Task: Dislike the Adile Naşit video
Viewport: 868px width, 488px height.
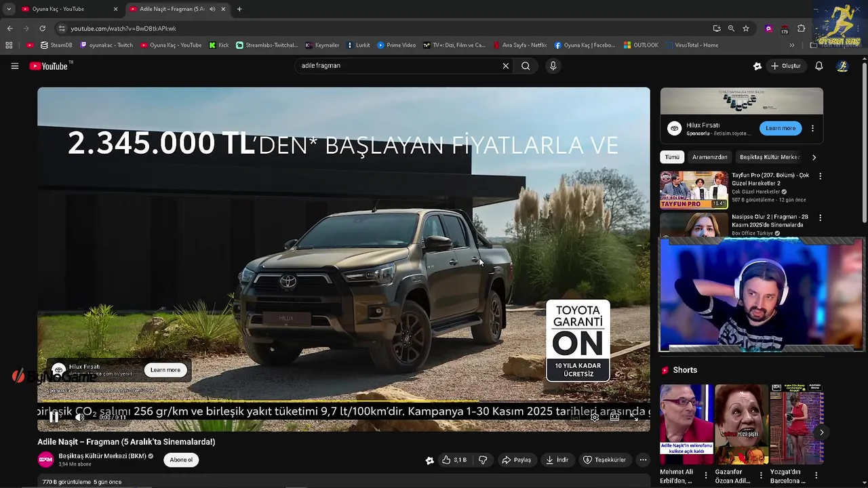Action: coord(483,460)
